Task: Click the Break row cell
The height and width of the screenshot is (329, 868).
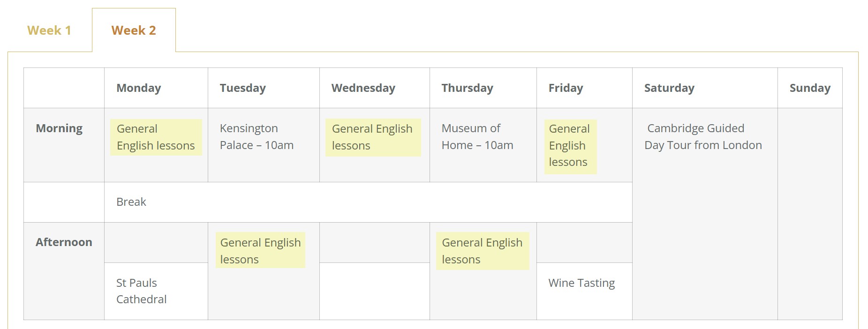Action: pyautogui.click(x=368, y=202)
